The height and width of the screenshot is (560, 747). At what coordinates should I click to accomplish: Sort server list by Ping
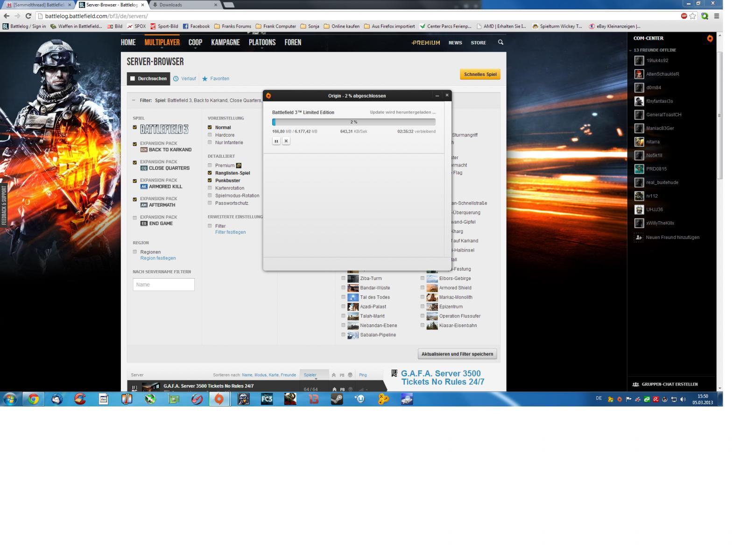point(363,375)
